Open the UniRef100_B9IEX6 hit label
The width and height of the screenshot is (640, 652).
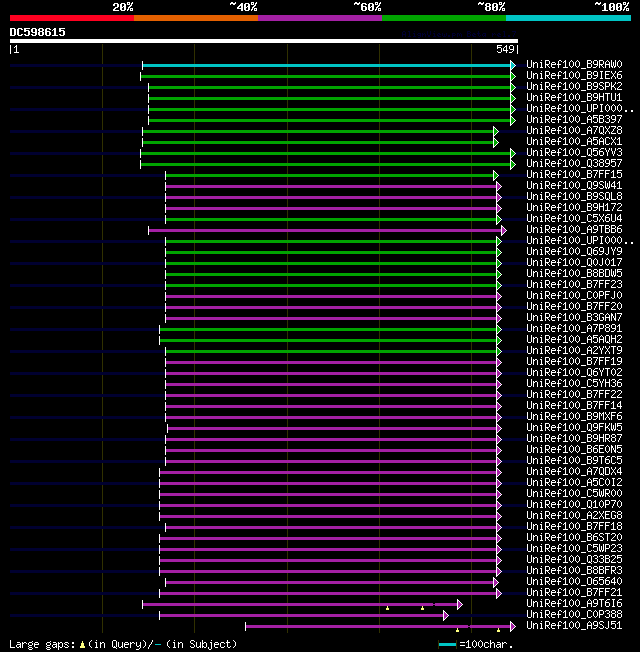574,75
